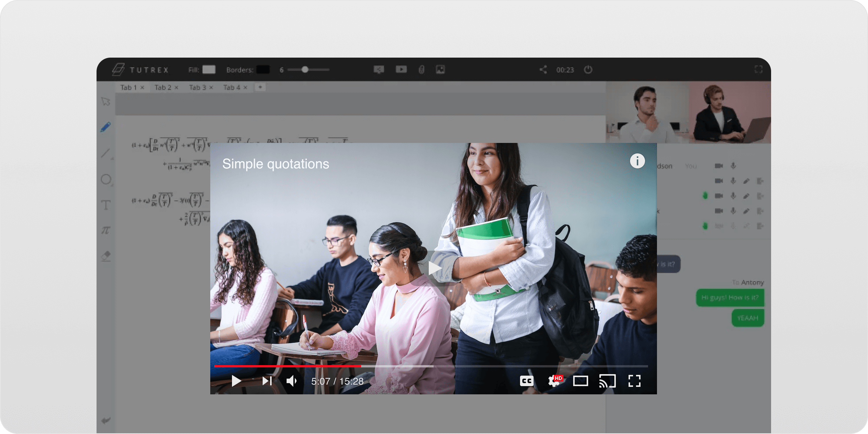Switch to Tab 3
The width and height of the screenshot is (868, 434).
(x=198, y=87)
